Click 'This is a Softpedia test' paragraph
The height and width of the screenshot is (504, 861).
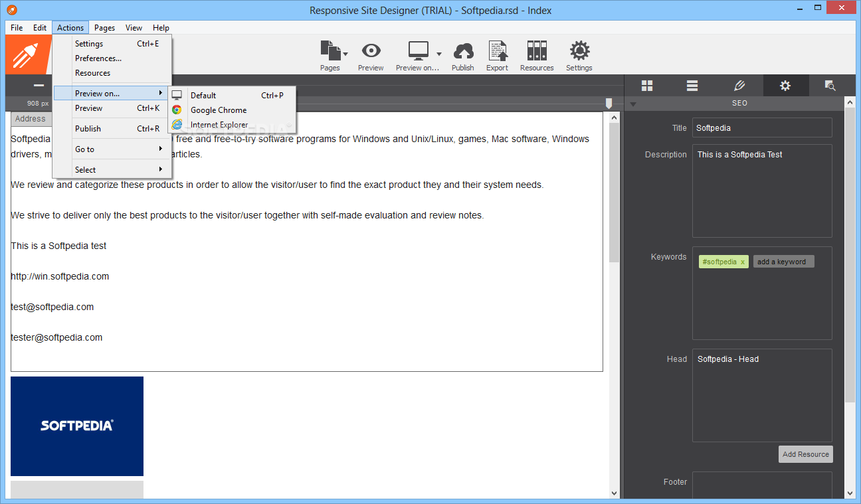click(x=58, y=246)
